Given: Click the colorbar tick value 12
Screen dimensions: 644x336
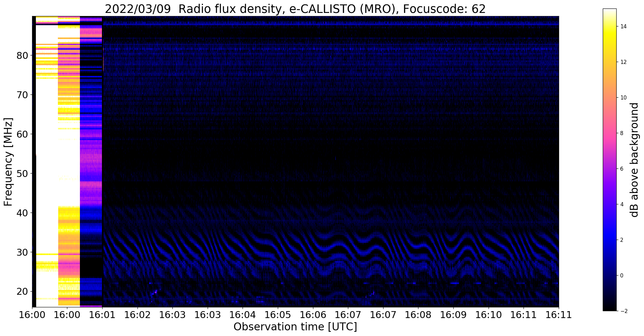Looking at the screenshot, I should [623, 62].
